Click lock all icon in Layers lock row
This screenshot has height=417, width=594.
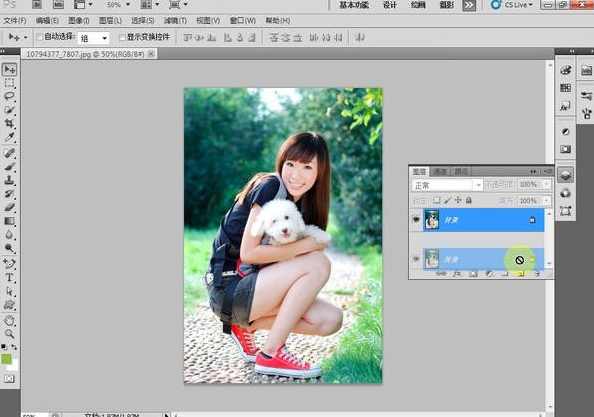pyautogui.click(x=469, y=200)
